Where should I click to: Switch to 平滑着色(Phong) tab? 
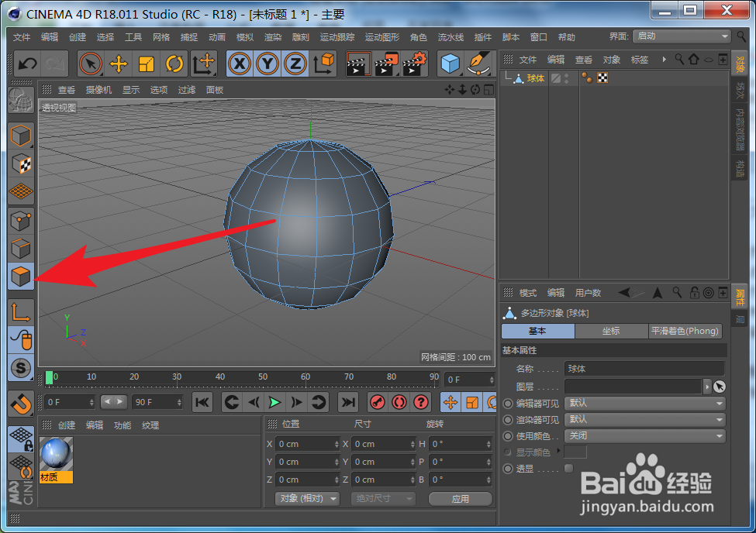685,331
